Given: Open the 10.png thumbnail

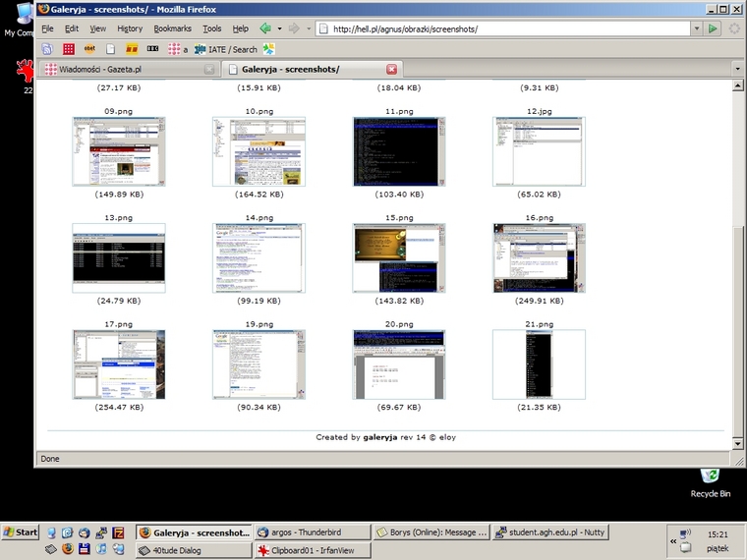Looking at the screenshot, I should click(259, 151).
